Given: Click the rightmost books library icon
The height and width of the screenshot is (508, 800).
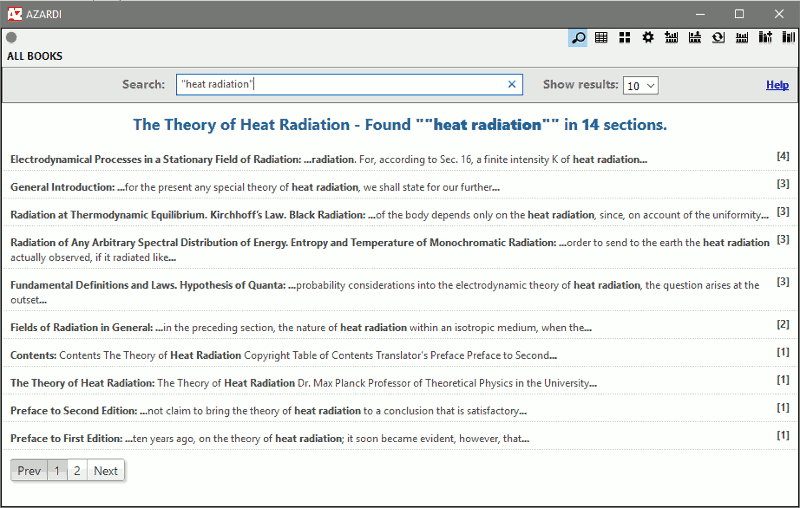Looking at the screenshot, I should coord(789,37).
